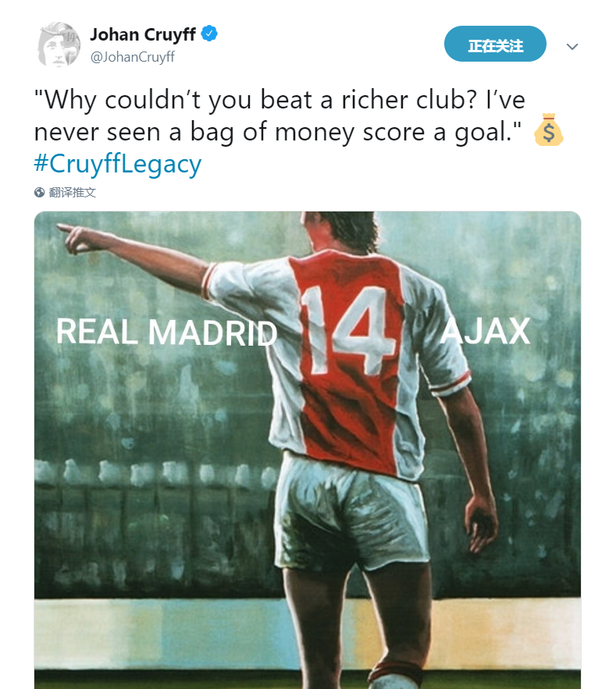The width and height of the screenshot is (616, 689).
Task: Open the Johan Cruyff display name
Action: (x=143, y=34)
